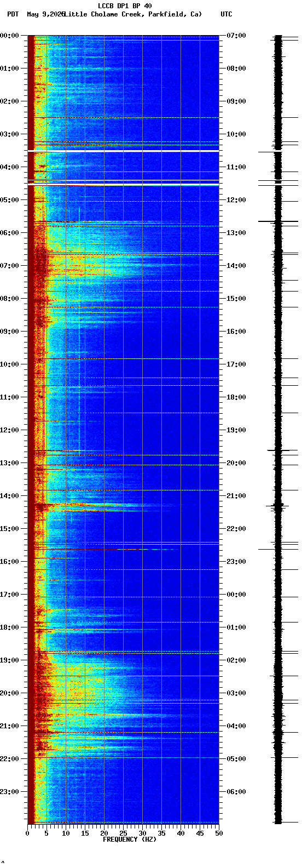Click the '07:00' UTC time label
302x868 pixels.
(236, 36)
